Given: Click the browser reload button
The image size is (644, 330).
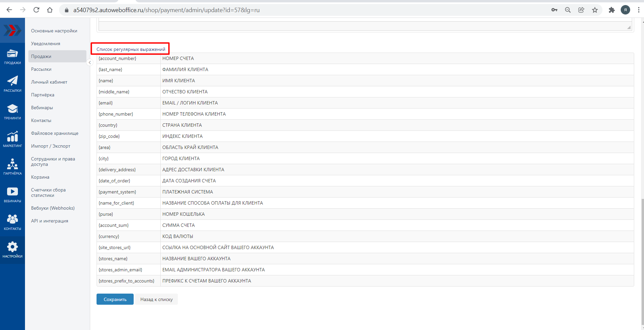Looking at the screenshot, I should [36, 10].
